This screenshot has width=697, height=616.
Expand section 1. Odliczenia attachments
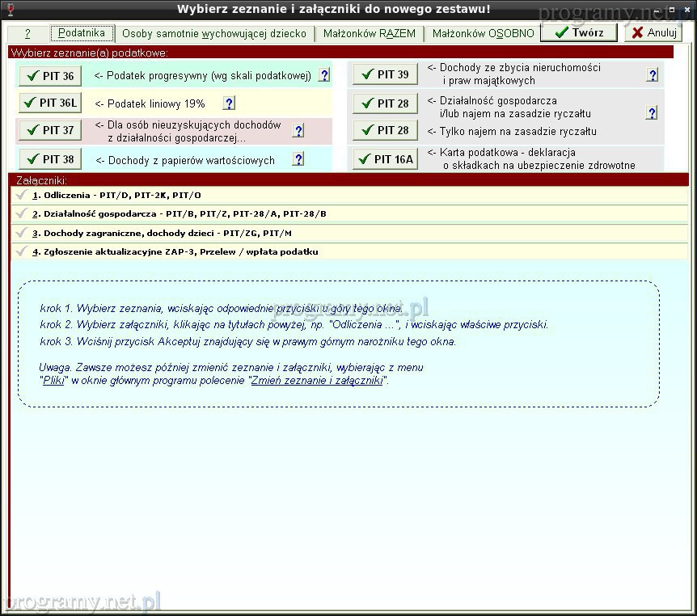(117, 195)
